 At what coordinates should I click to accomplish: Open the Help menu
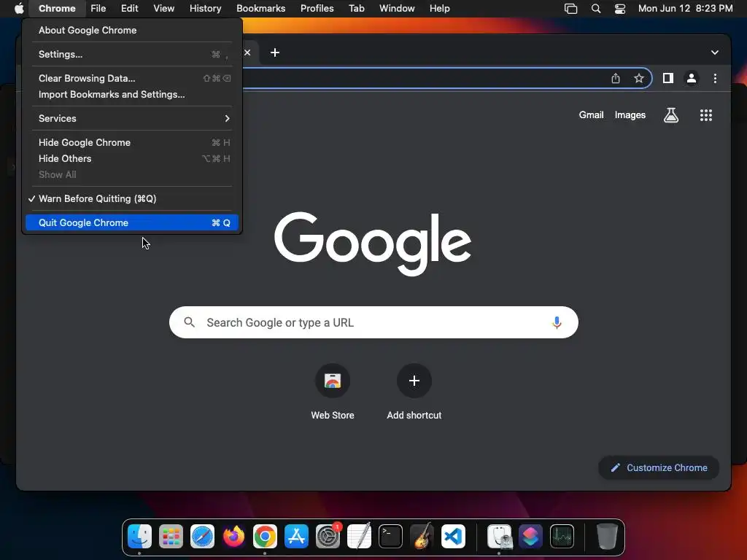pos(439,8)
